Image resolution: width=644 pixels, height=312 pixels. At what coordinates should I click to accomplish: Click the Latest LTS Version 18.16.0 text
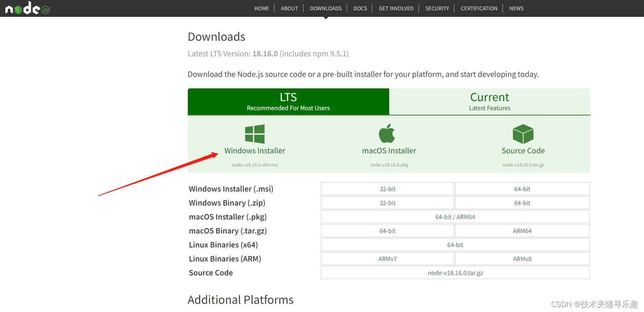[268, 54]
